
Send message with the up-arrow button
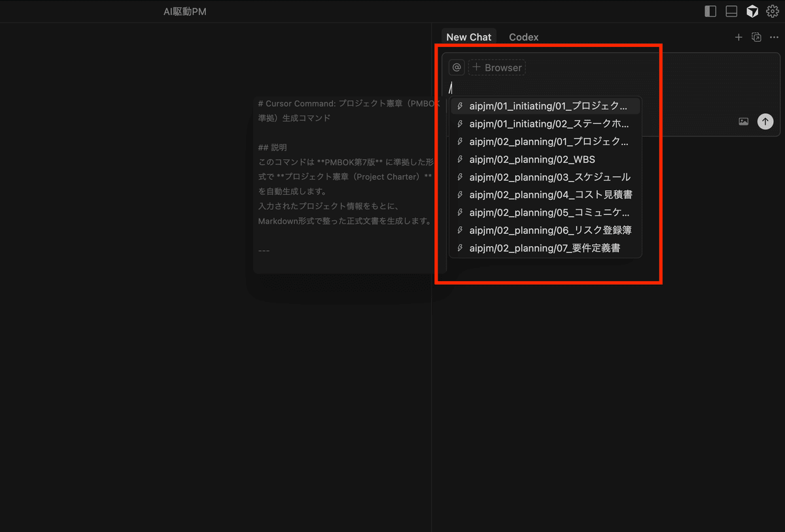pos(765,122)
